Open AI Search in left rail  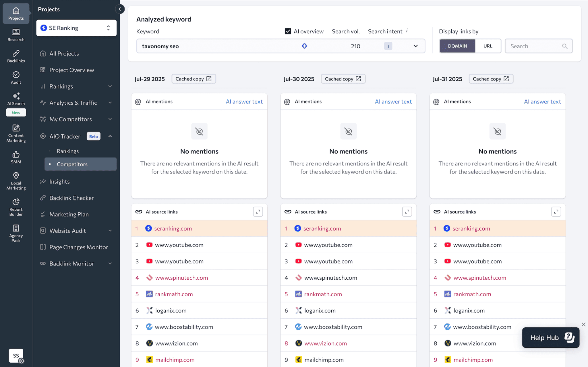(x=16, y=99)
